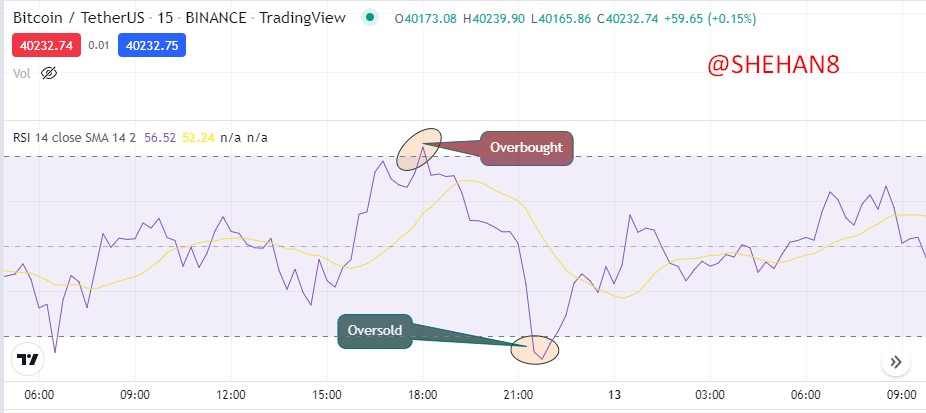Click the change value +59.65 (+0.15%)
Image resolution: width=926 pixels, height=413 pixels.
point(710,18)
